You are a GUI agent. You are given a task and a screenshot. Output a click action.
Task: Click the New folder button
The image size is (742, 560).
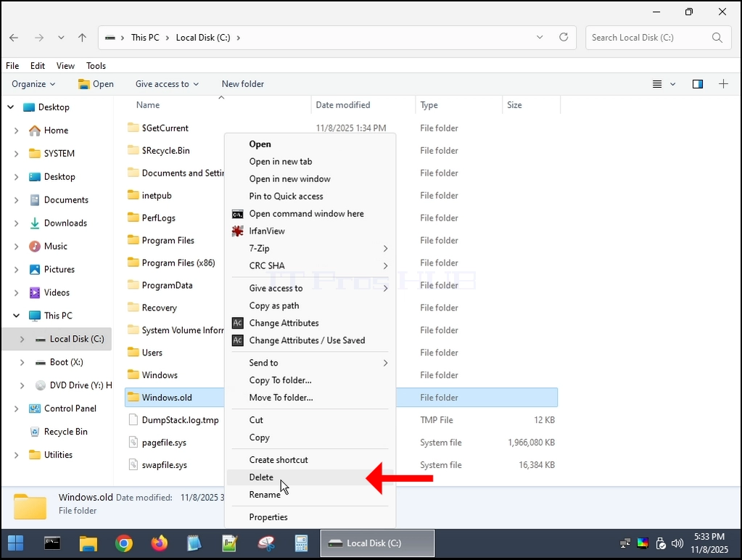pyautogui.click(x=243, y=84)
